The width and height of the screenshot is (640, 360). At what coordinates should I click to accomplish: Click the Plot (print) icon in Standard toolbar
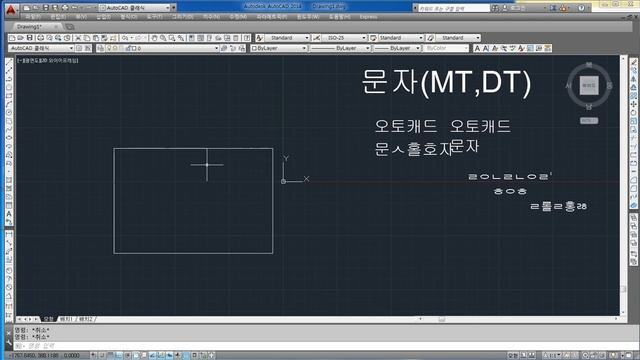click(40, 38)
